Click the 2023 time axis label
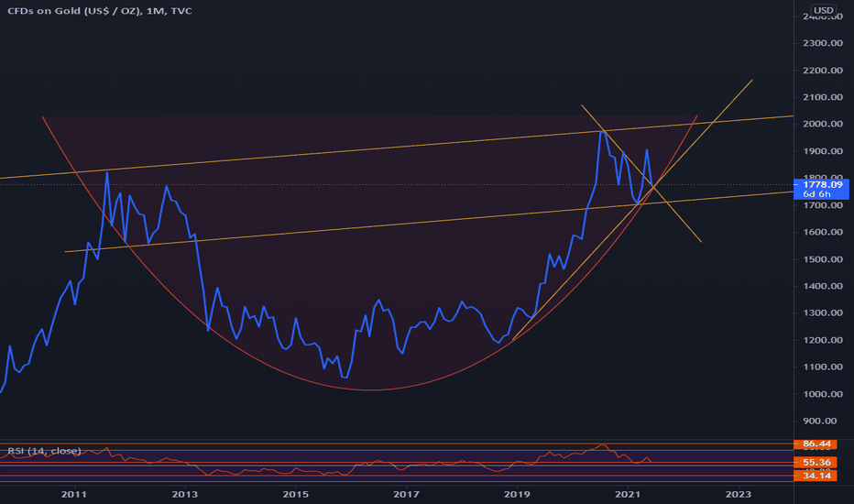The width and height of the screenshot is (854, 504). [739, 494]
